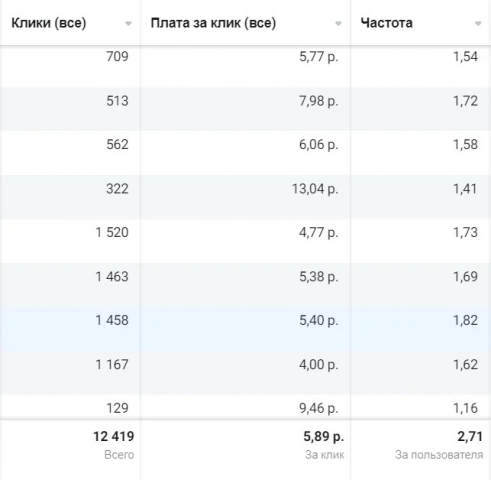This screenshot has height=480, width=491.
Task: Select the clicks value 1 167
Action: click(112, 364)
